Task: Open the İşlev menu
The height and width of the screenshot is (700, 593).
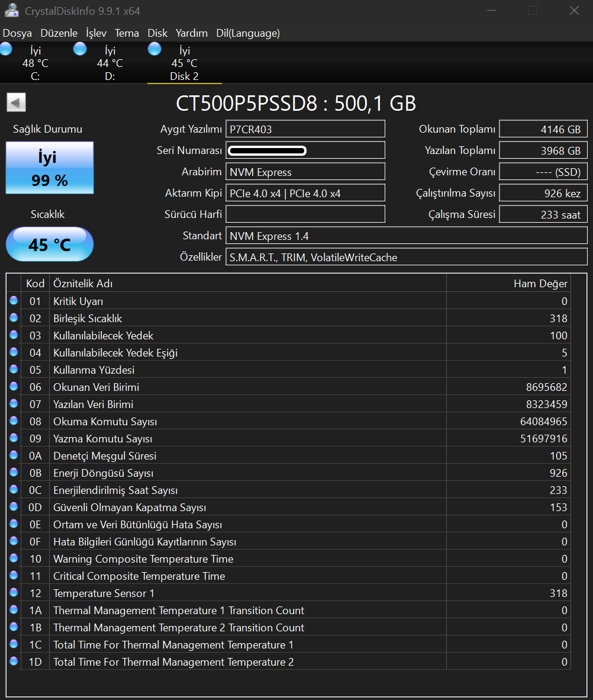Action: [x=96, y=33]
